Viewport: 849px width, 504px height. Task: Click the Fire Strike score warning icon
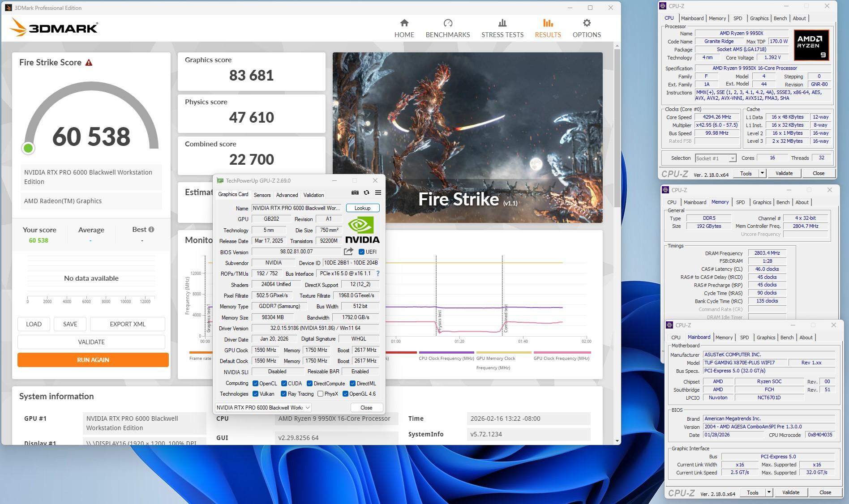89,63
